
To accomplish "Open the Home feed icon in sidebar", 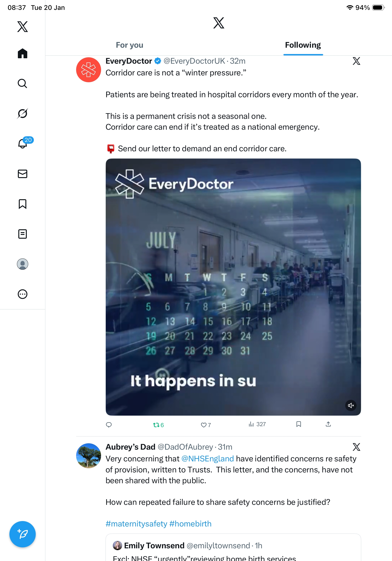I will click(23, 53).
